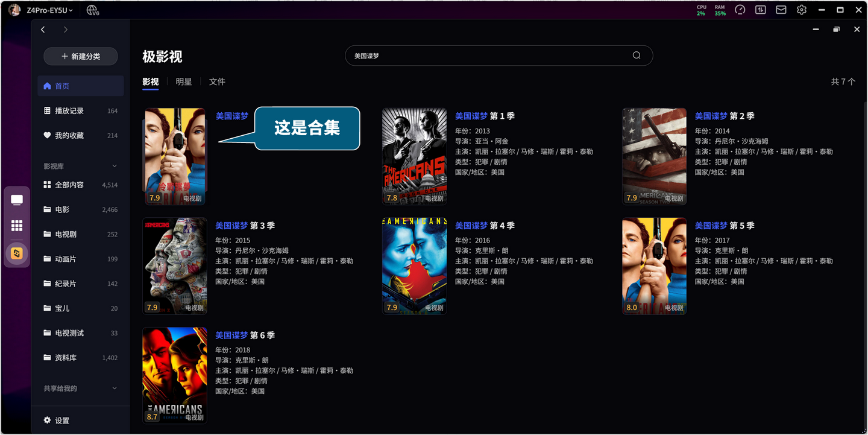
Task: Click the 8.7 rating badge
Action: pyautogui.click(x=152, y=417)
